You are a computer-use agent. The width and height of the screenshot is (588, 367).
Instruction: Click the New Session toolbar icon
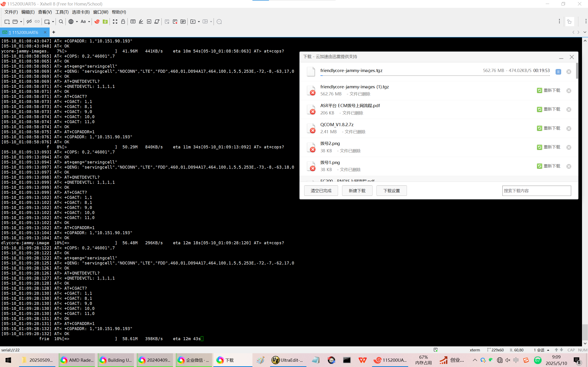click(x=7, y=22)
